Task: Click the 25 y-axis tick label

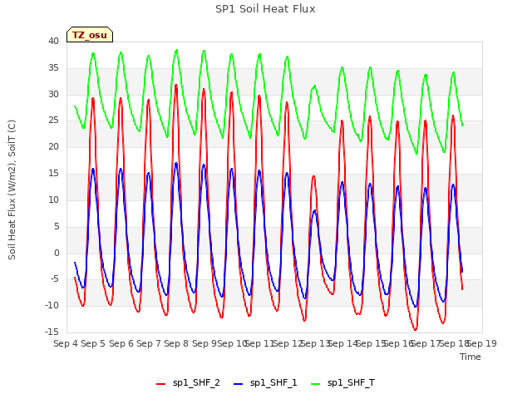Action: point(53,121)
